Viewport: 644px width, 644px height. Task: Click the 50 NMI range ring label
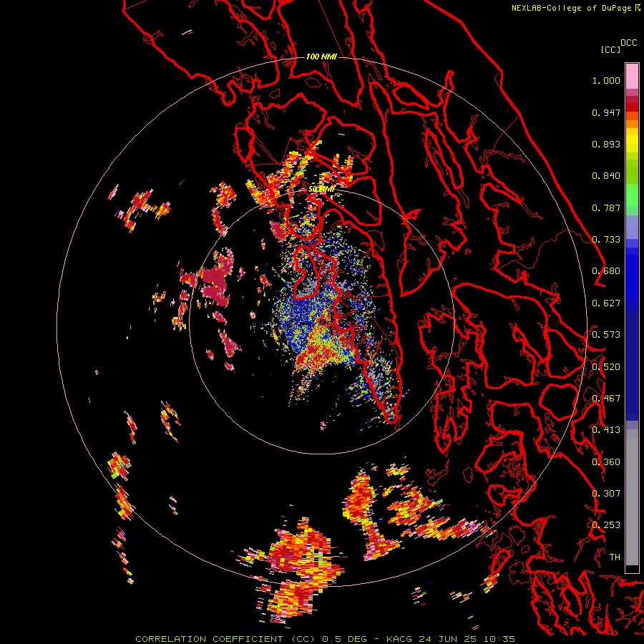tap(321, 189)
